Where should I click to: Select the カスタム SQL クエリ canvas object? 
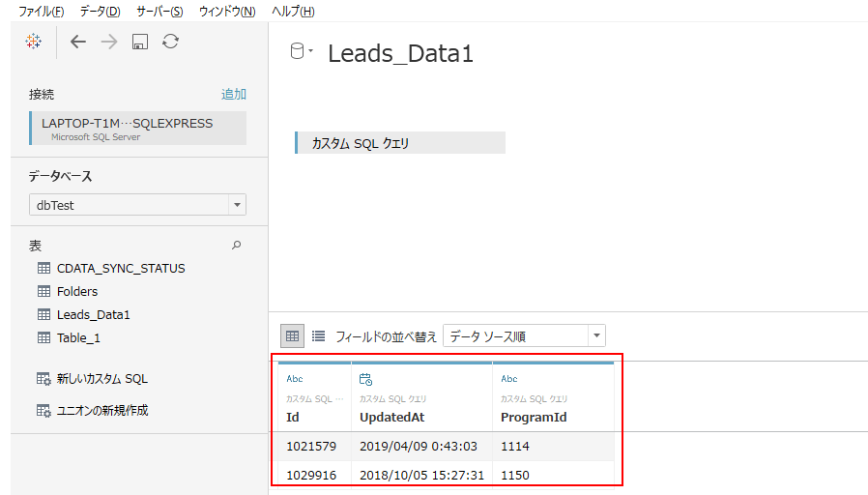click(400, 143)
